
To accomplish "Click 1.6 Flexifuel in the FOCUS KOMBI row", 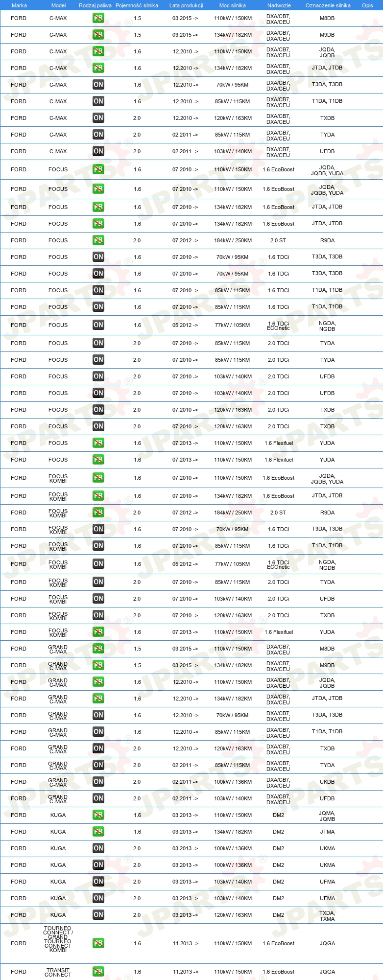I will 279,632.
